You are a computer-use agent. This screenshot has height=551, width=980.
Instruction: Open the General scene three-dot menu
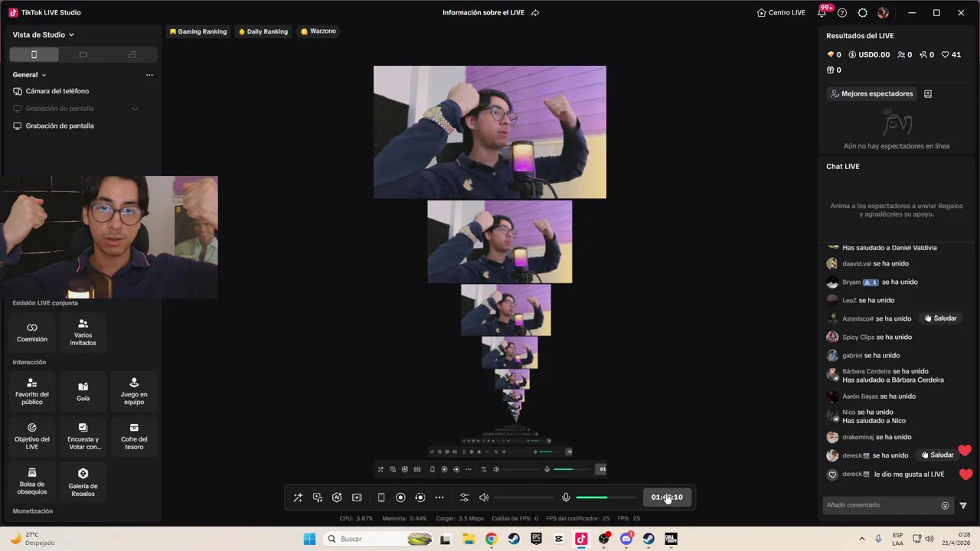click(149, 75)
